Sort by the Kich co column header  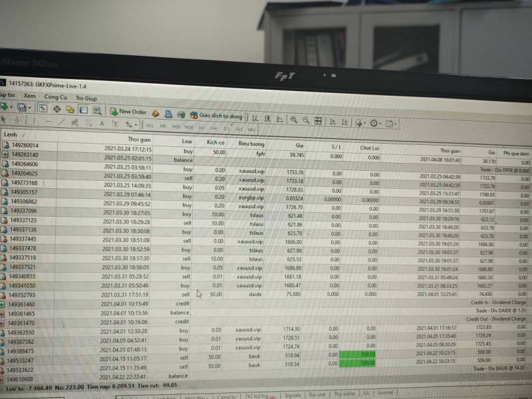(210, 142)
